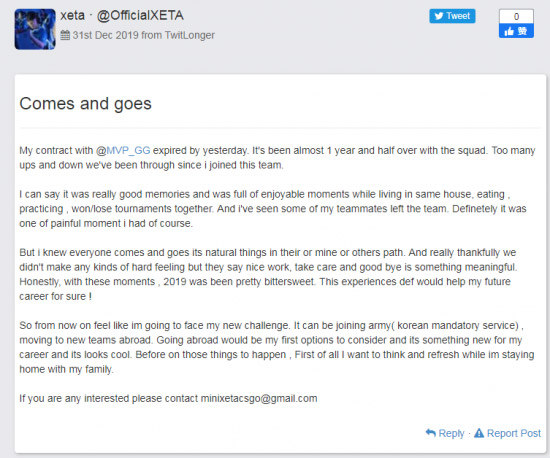Screen dimensions: 550x458
Task: Click the Facebook thumbs-up like icon
Action: pos(509,32)
